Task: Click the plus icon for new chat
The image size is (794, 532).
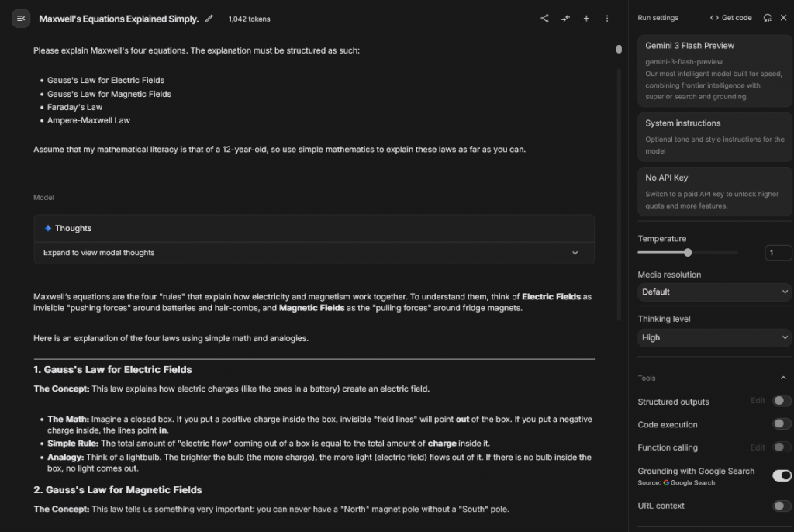Action: pyautogui.click(x=586, y=19)
